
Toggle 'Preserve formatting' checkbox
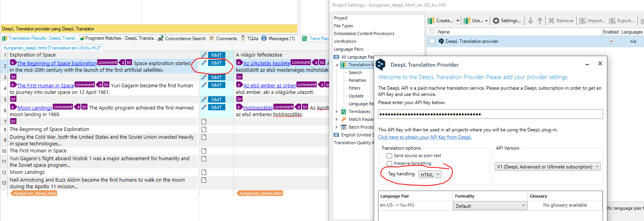pyautogui.click(x=389, y=163)
